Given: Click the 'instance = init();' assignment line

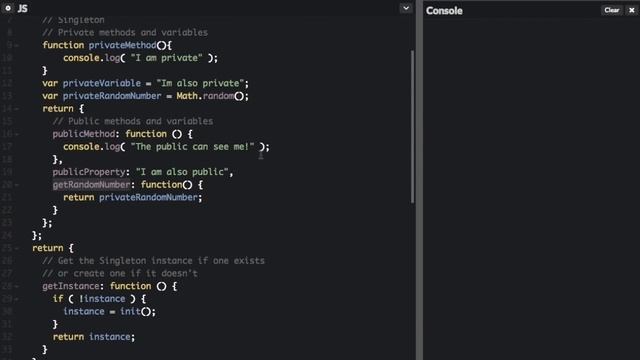Looking at the screenshot, I should (x=109, y=311).
